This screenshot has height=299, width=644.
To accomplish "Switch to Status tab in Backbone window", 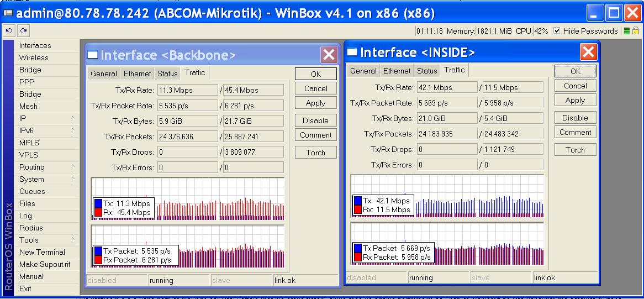I will pos(167,74).
